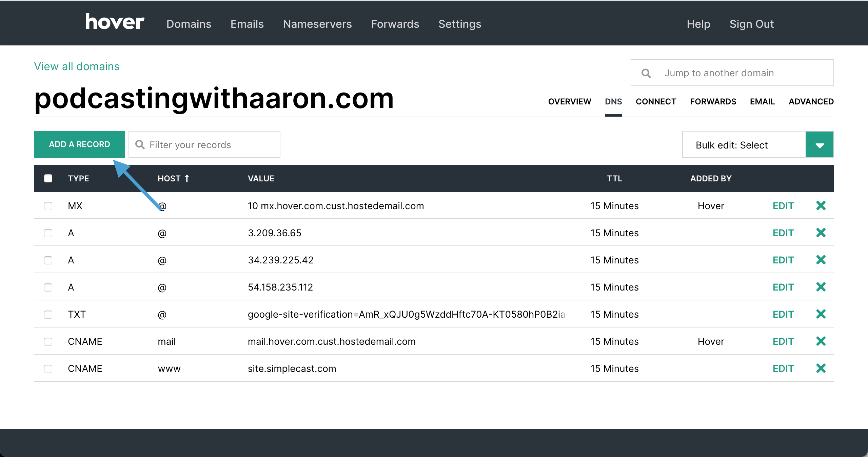Follow the View all domains link
Viewport: 868px width, 457px height.
point(77,66)
